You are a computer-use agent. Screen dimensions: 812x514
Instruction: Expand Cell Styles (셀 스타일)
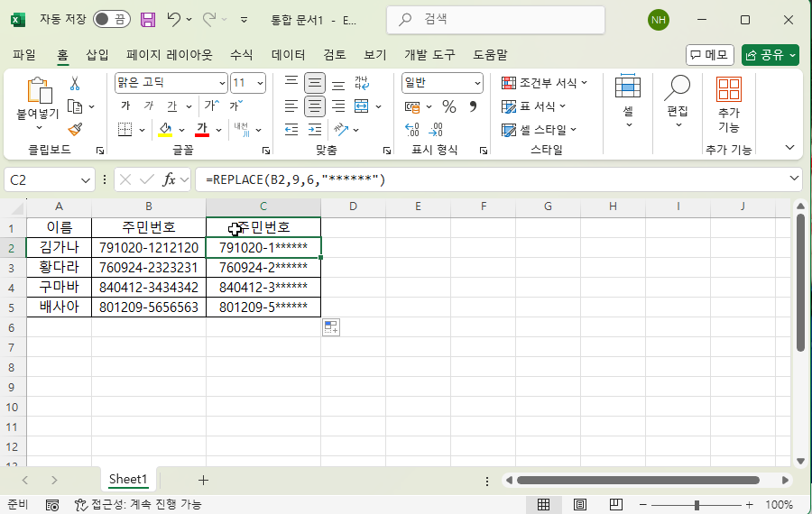[540, 130]
